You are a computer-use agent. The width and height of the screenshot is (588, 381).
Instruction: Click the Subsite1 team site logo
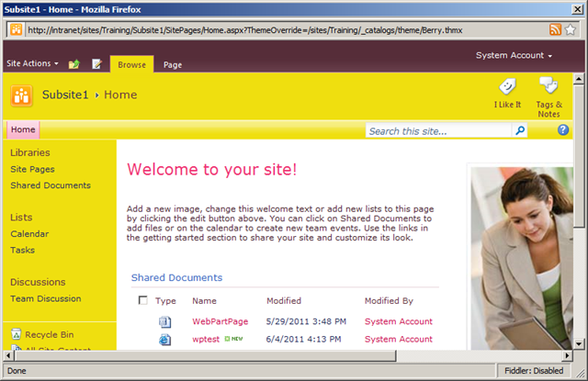tap(21, 95)
